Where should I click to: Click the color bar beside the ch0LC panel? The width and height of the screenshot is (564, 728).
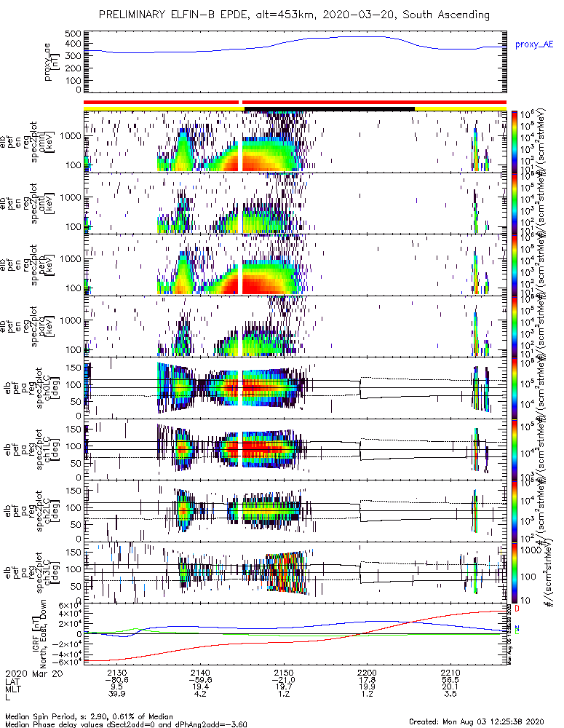coord(515,387)
